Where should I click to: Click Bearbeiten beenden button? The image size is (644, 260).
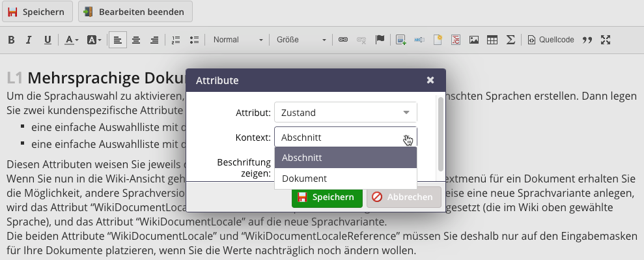tap(135, 12)
